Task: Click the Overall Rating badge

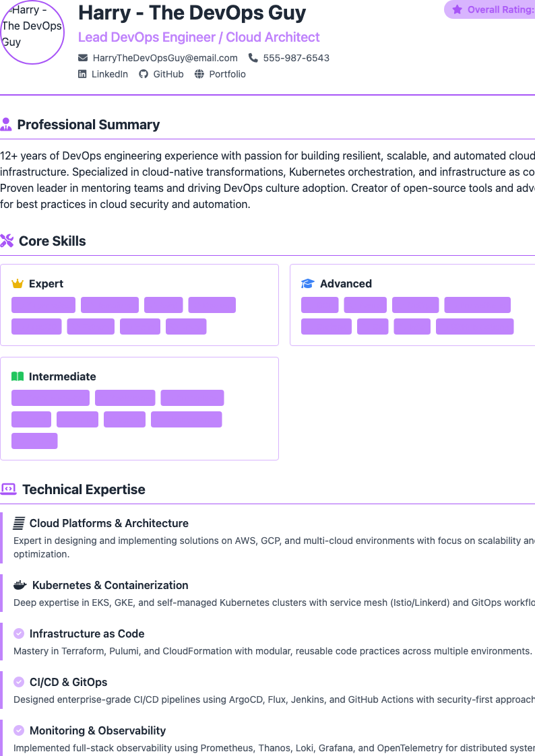Action: pos(490,9)
